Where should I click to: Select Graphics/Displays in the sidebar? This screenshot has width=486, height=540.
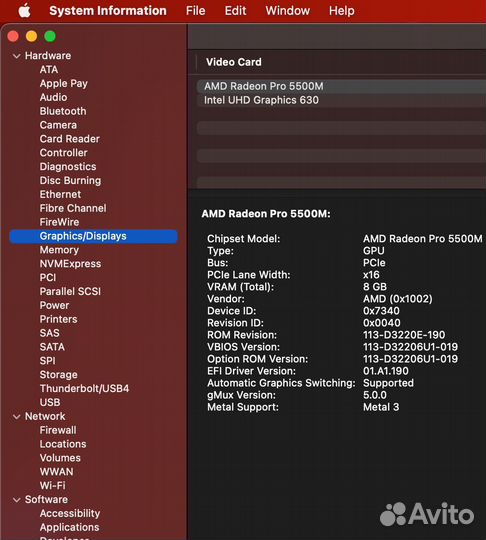(x=94, y=236)
